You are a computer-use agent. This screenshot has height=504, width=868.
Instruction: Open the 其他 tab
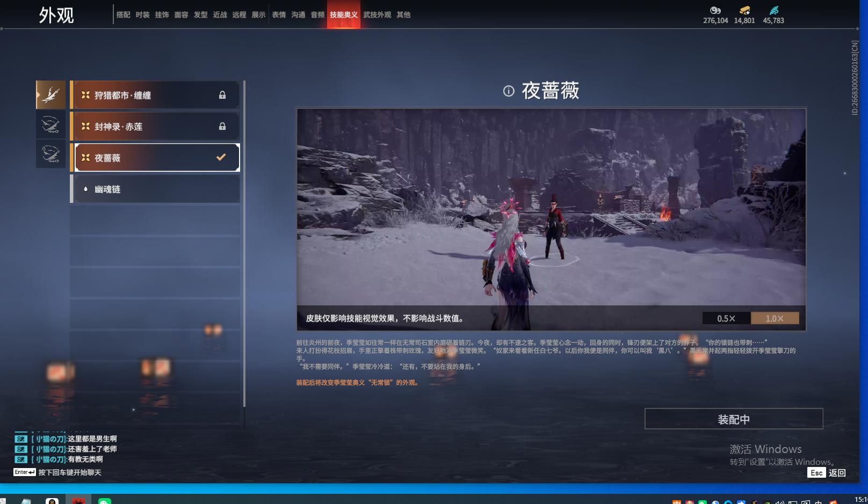click(404, 15)
